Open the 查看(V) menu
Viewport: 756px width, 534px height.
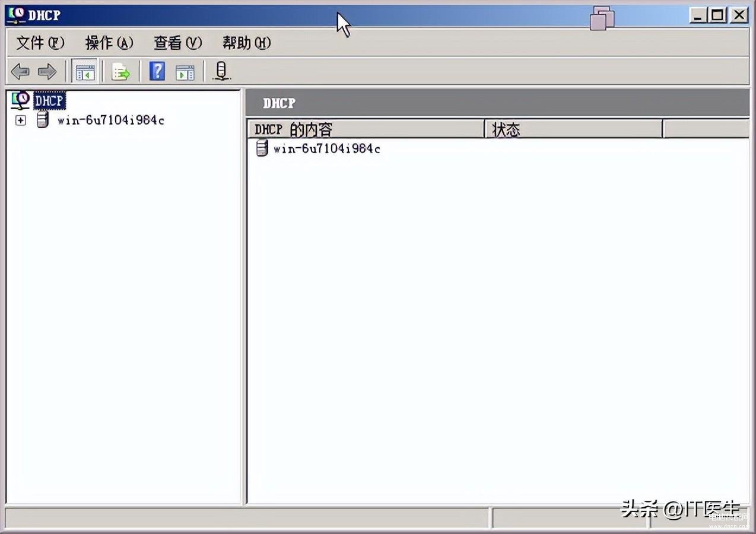(178, 43)
